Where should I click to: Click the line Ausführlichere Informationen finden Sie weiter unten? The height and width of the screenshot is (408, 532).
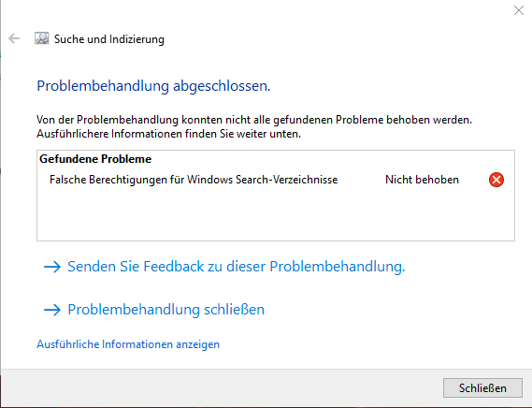point(168,134)
